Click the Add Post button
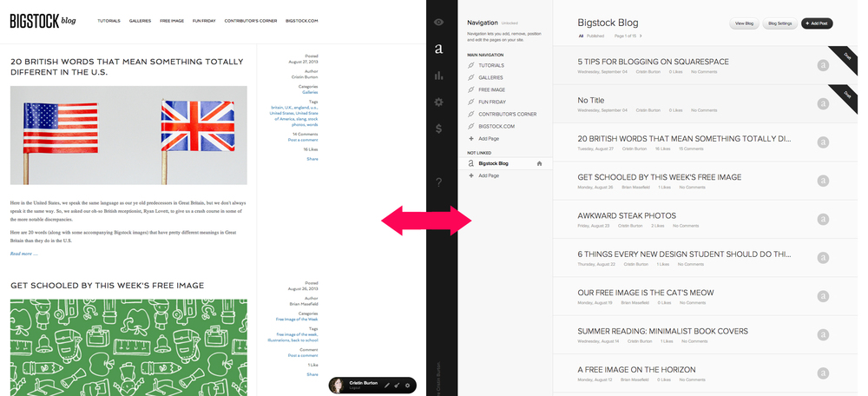868x396 pixels. point(817,23)
